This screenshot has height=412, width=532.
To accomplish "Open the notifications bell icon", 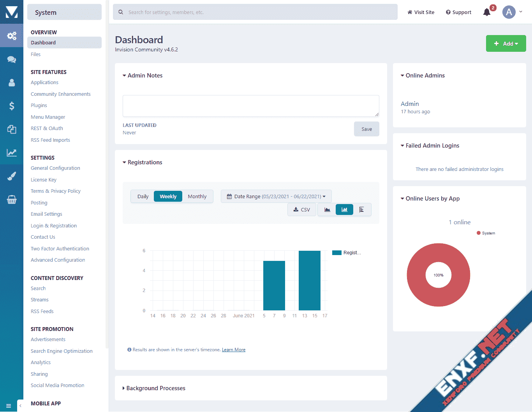I will [x=487, y=12].
